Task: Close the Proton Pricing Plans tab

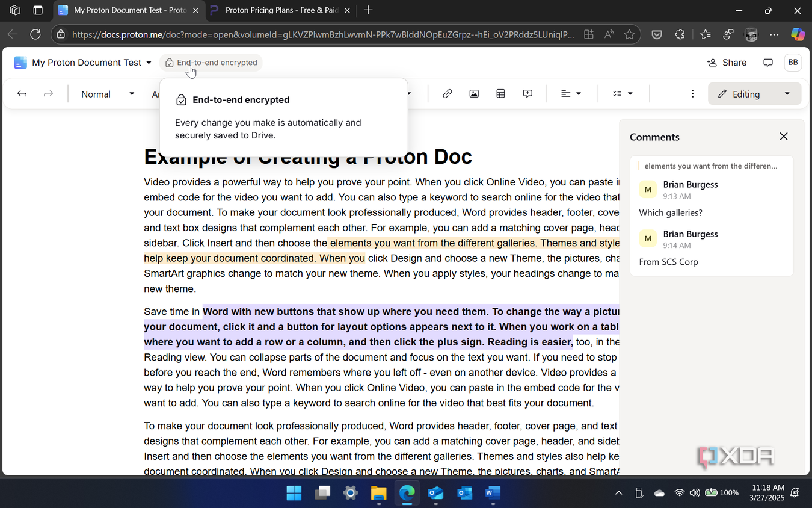Action: point(347,10)
